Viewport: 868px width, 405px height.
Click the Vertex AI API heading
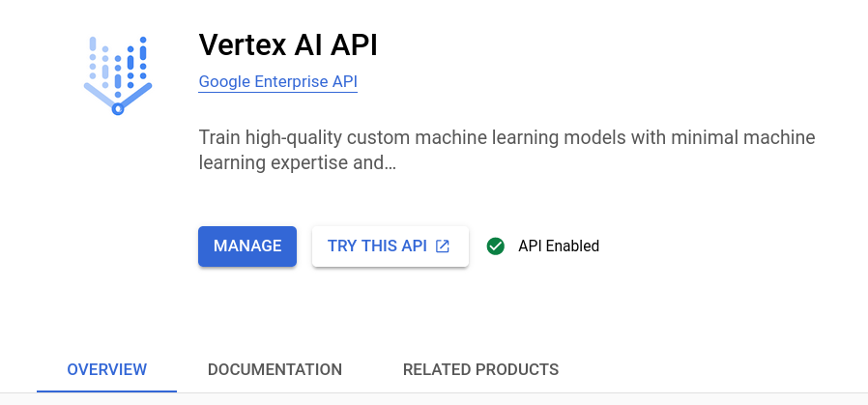tap(288, 44)
